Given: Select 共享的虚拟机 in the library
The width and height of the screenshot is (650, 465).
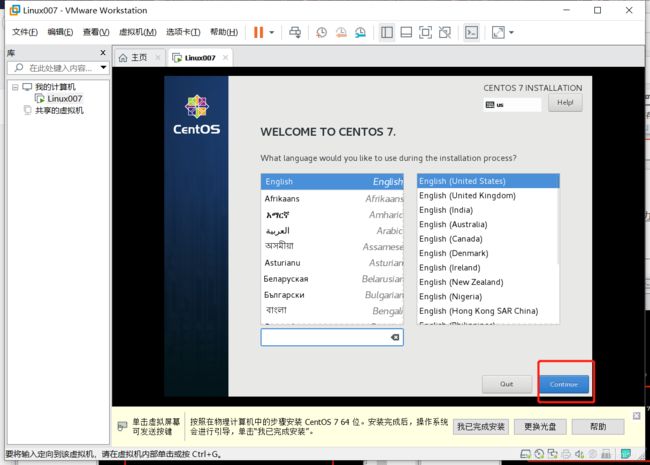Looking at the screenshot, I should 59,110.
